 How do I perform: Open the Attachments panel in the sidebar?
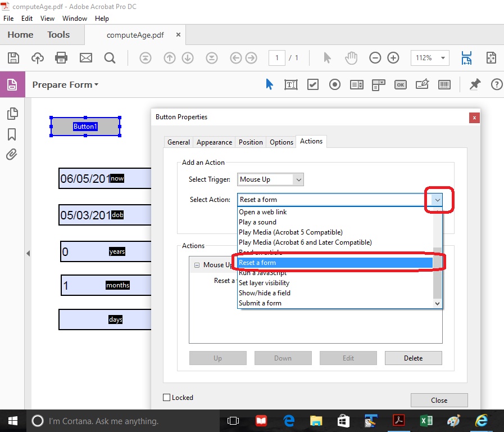(x=12, y=155)
